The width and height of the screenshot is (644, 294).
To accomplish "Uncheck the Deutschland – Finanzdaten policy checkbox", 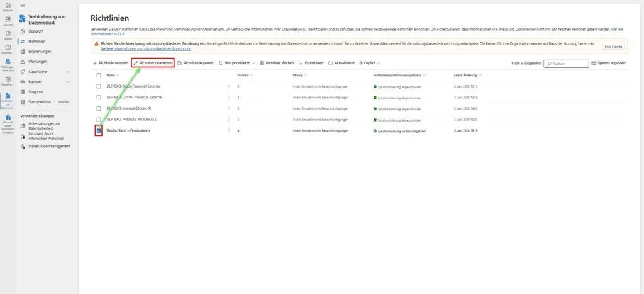I will pyautogui.click(x=99, y=130).
